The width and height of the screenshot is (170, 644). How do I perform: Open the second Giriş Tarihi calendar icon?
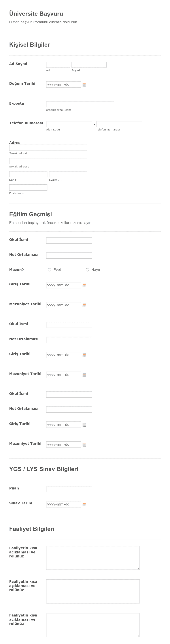coord(84,355)
